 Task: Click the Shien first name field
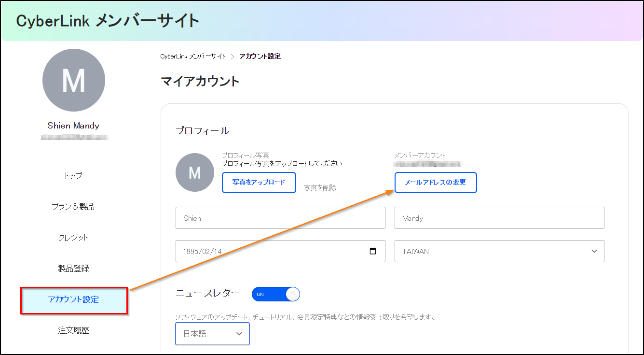click(x=280, y=218)
